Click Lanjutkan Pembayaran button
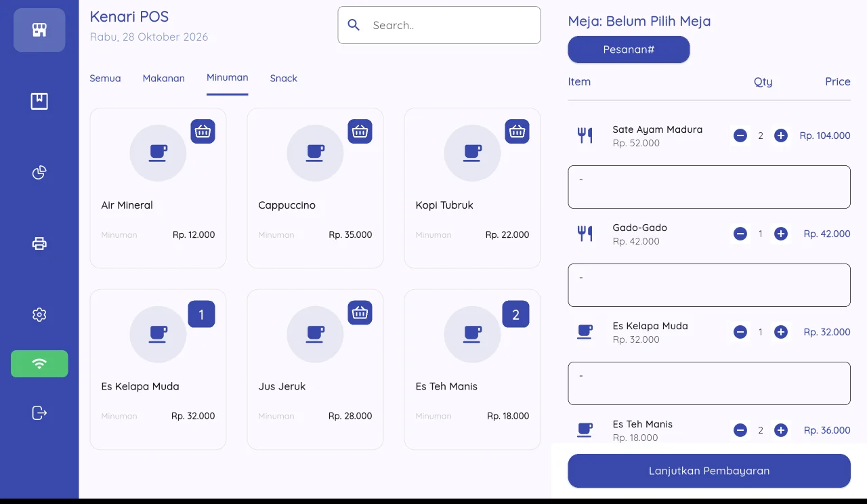867x504 pixels. (x=709, y=471)
